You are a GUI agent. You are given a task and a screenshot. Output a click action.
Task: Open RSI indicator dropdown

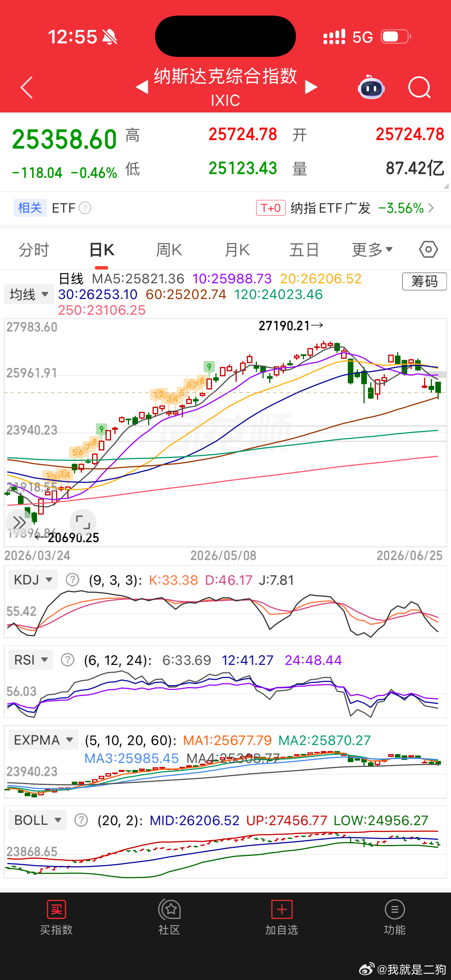point(31,659)
